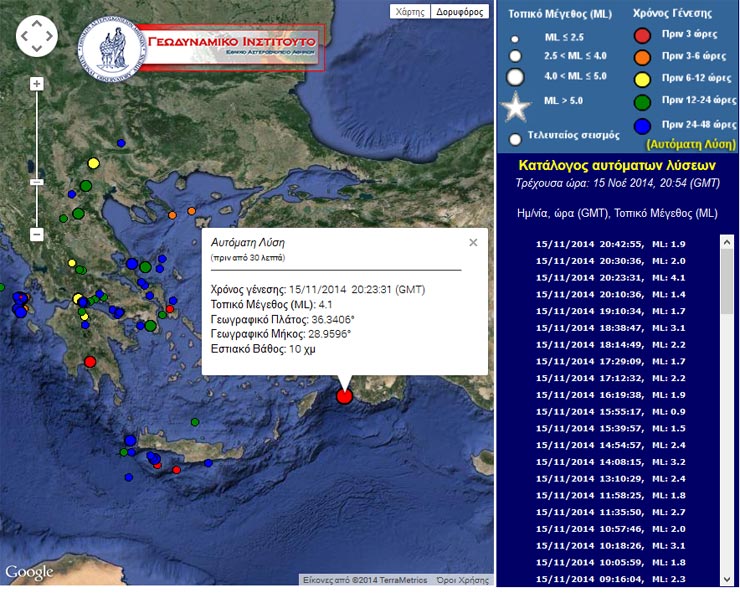This screenshot has width=740, height=593.
Task: Open catalog entry 11:58:25 ML 1.8
Action: [x=611, y=495]
